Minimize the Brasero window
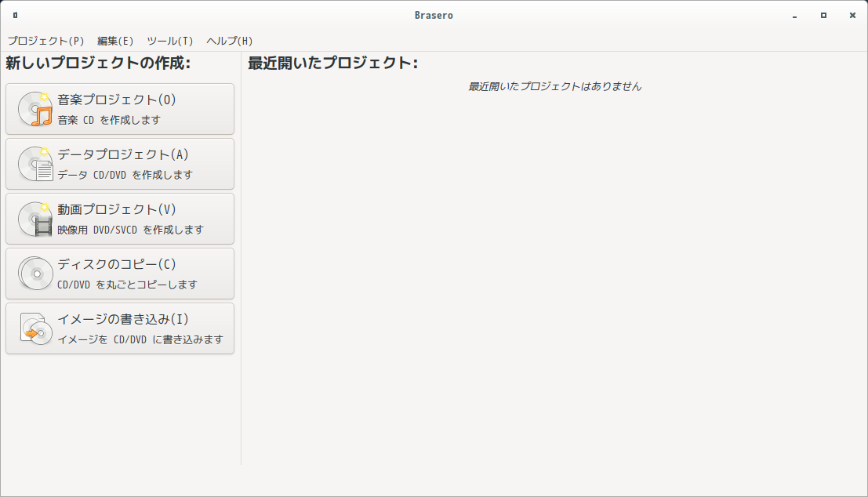 794,16
